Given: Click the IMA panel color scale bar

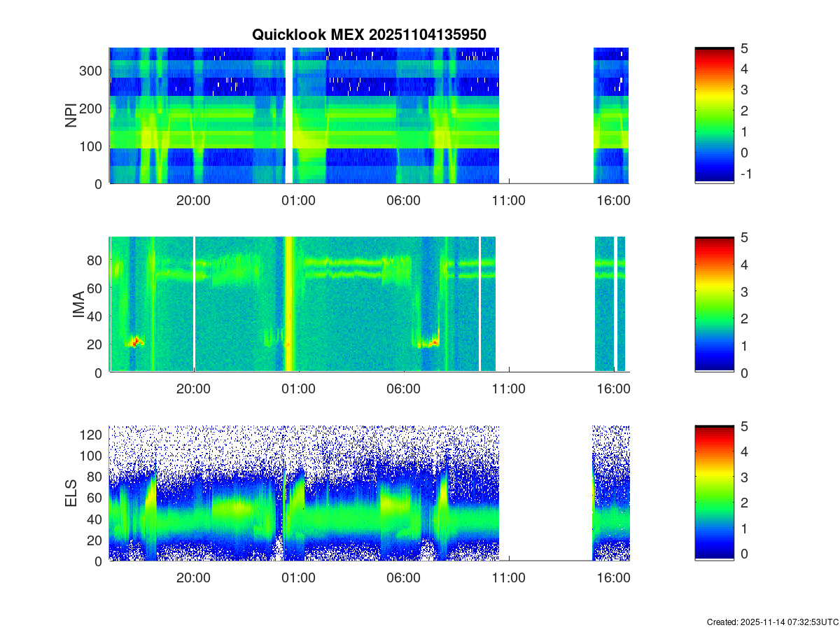Looking at the screenshot, I should (714, 304).
